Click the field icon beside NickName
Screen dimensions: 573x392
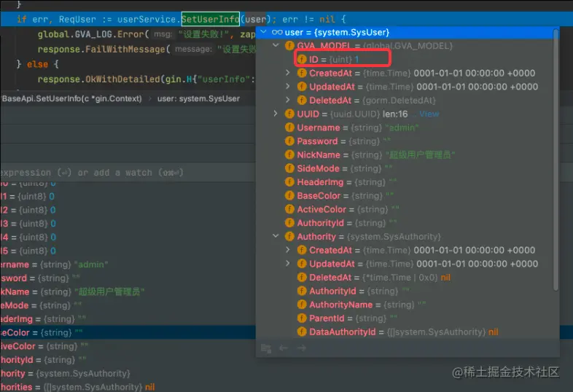[x=289, y=155]
